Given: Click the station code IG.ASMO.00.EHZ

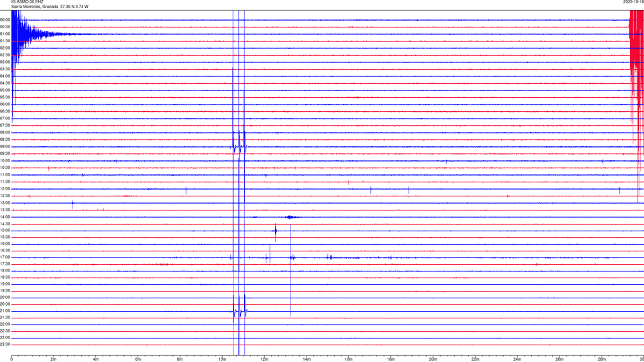Looking at the screenshot, I should click(27, 2).
